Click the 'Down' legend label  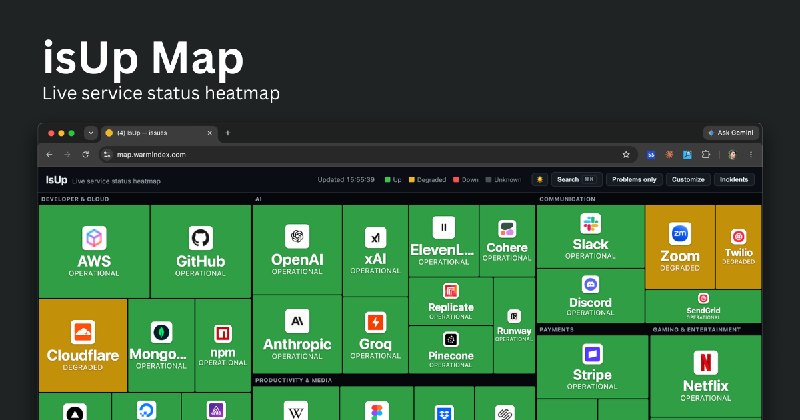[x=470, y=180]
